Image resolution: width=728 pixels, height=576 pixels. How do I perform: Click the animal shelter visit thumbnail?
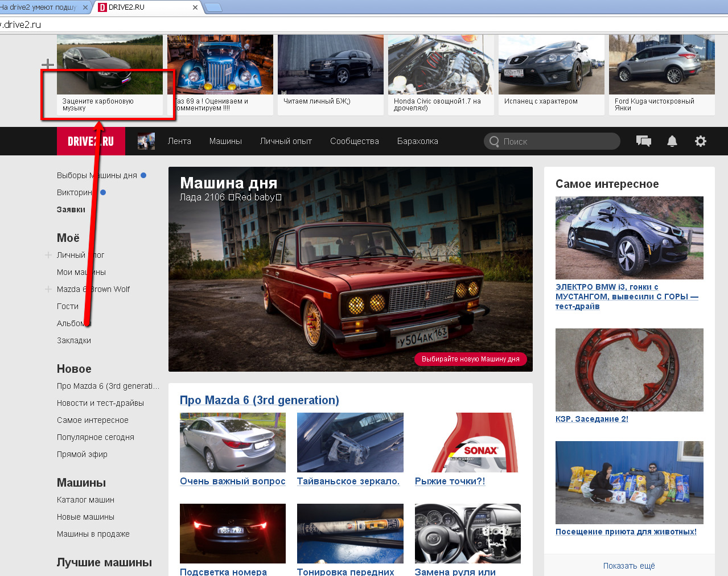tap(630, 483)
